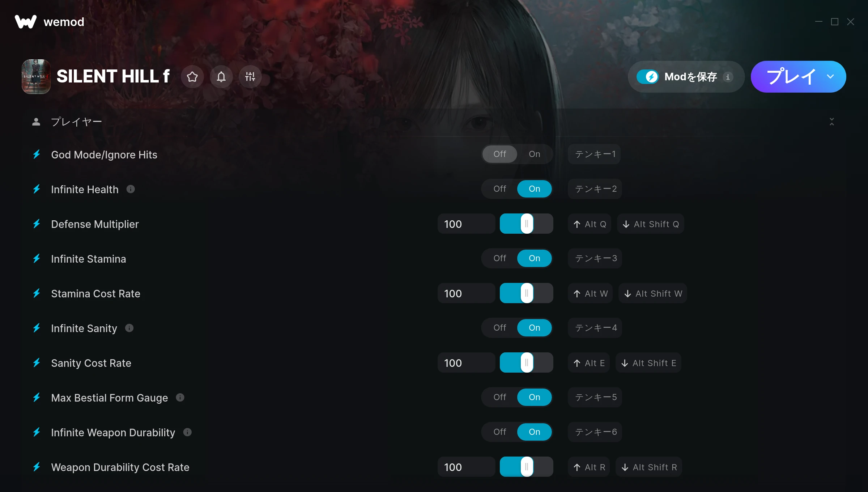
Task: Favorite SILENT HILL f with star icon
Action: [x=192, y=77]
